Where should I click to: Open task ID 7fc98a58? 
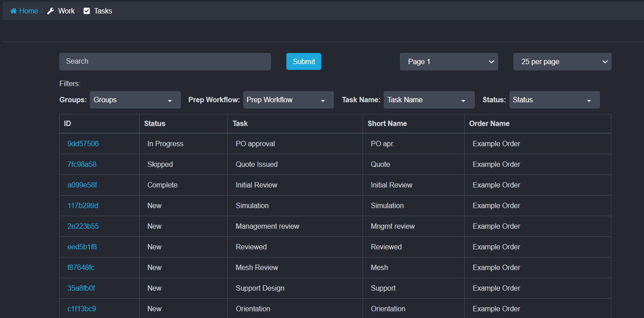point(82,165)
